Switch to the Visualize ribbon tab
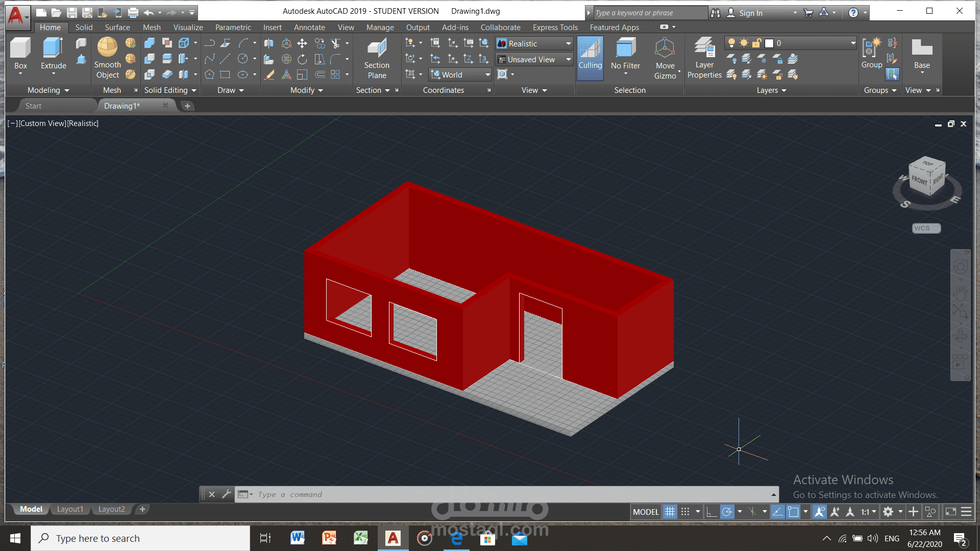Screen dimensions: 980x551 point(188,28)
